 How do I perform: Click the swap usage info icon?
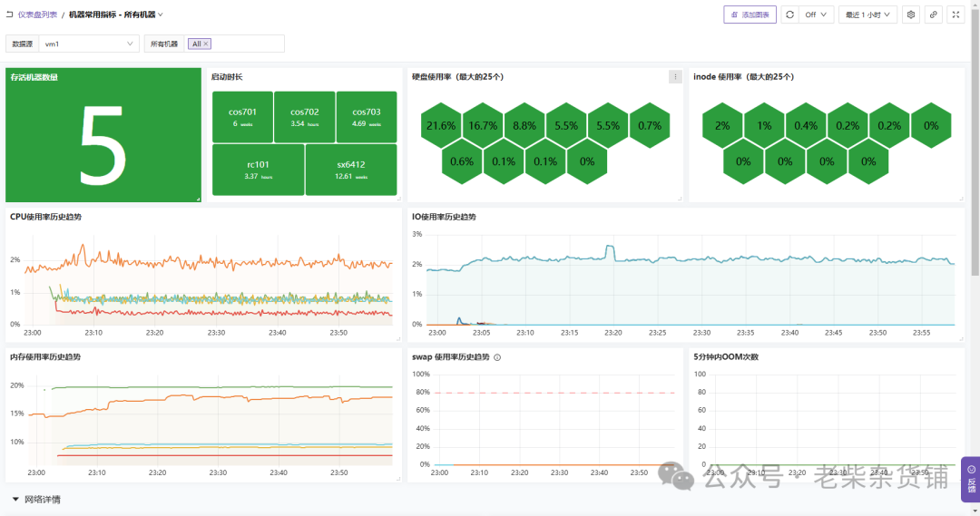coord(497,357)
